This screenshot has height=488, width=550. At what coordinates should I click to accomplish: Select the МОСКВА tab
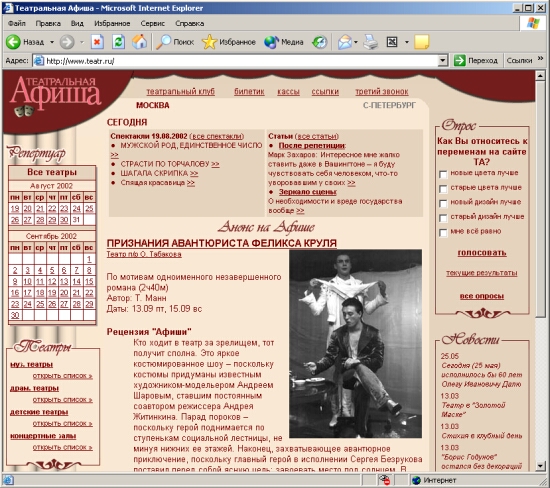tap(153, 105)
